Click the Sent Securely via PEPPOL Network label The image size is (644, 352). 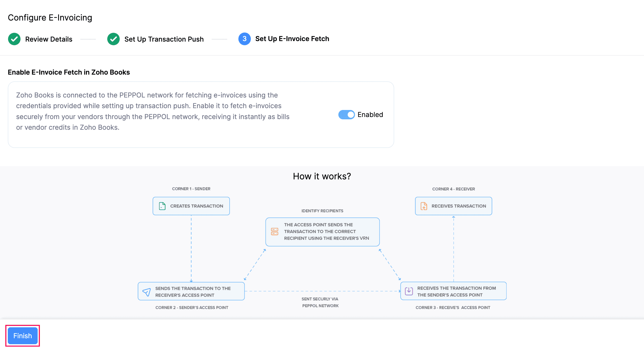coord(320,302)
